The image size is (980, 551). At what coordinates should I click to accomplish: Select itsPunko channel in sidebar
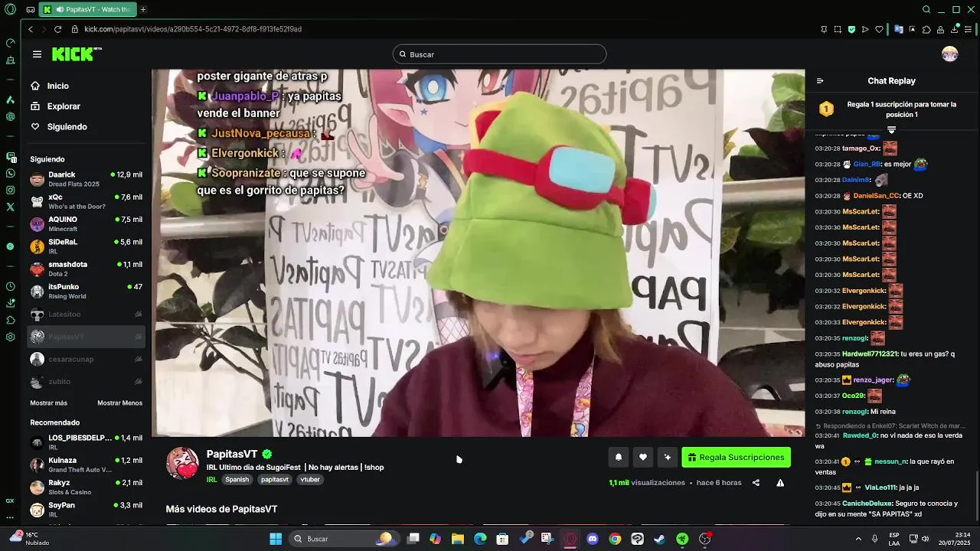coord(87,291)
